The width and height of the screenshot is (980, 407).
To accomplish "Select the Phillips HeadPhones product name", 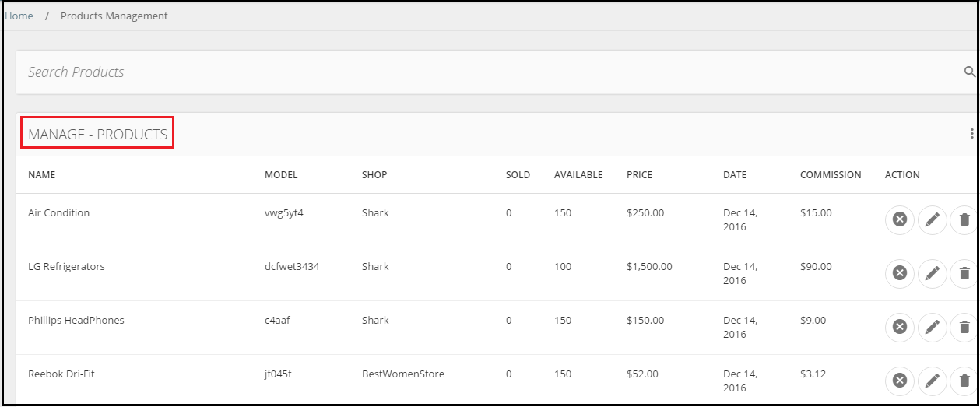I will [76, 321].
